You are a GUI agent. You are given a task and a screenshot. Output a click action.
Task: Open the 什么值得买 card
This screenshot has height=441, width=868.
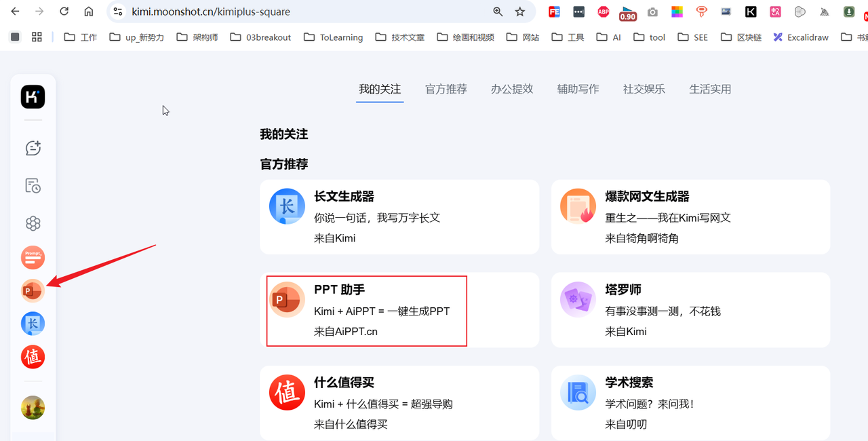[x=399, y=403]
